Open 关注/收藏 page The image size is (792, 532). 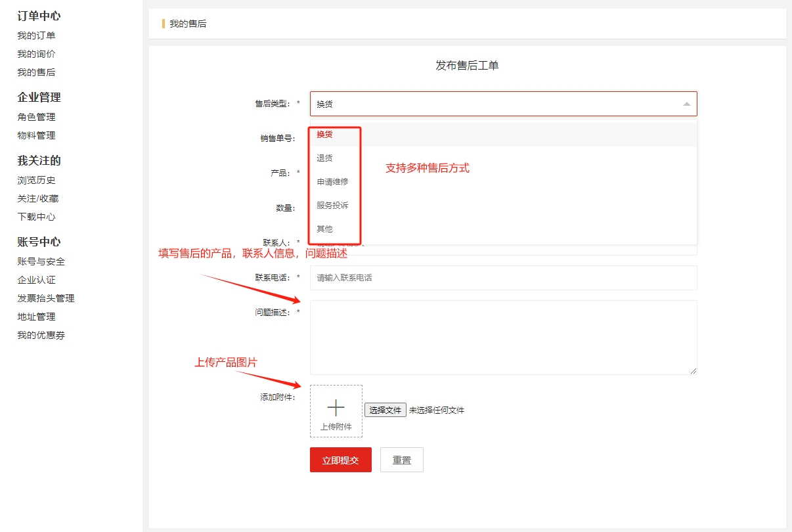[38, 198]
